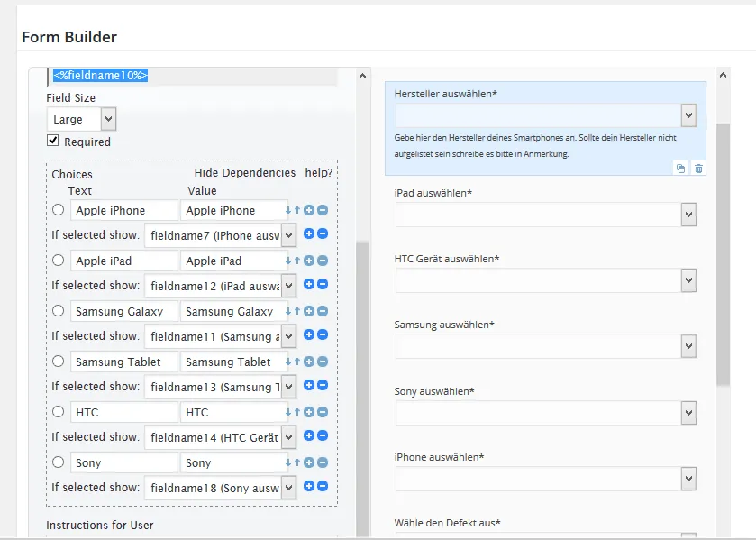Image resolution: width=756 pixels, height=540 pixels.
Task: Open fieldname12 dependency dropdown
Action: 221,286
